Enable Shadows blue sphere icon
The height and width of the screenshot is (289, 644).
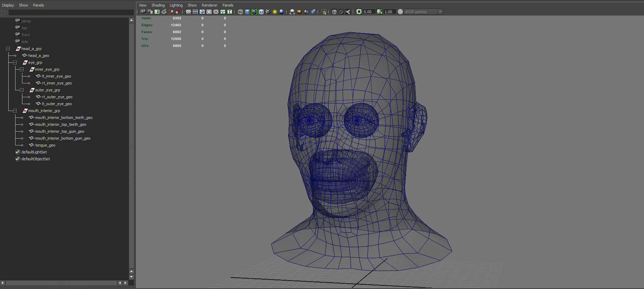pyautogui.click(x=282, y=12)
